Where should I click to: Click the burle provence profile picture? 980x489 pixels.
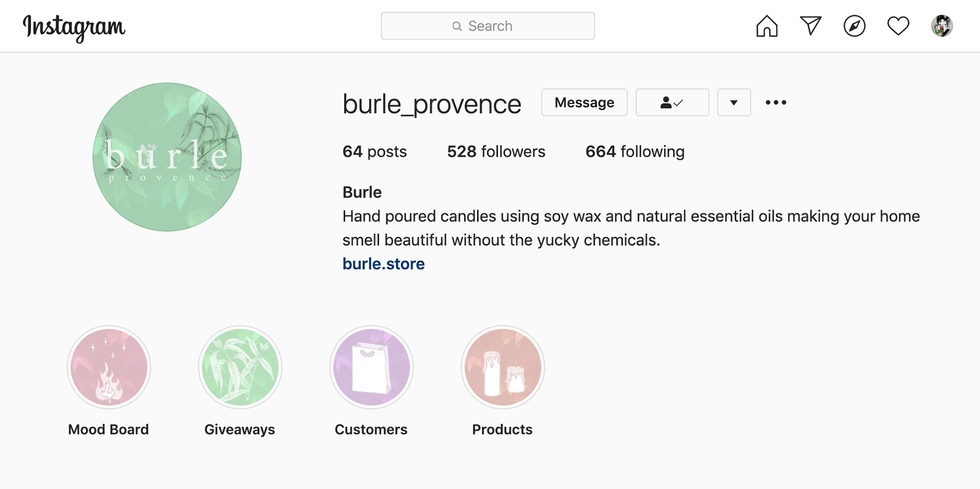click(167, 157)
